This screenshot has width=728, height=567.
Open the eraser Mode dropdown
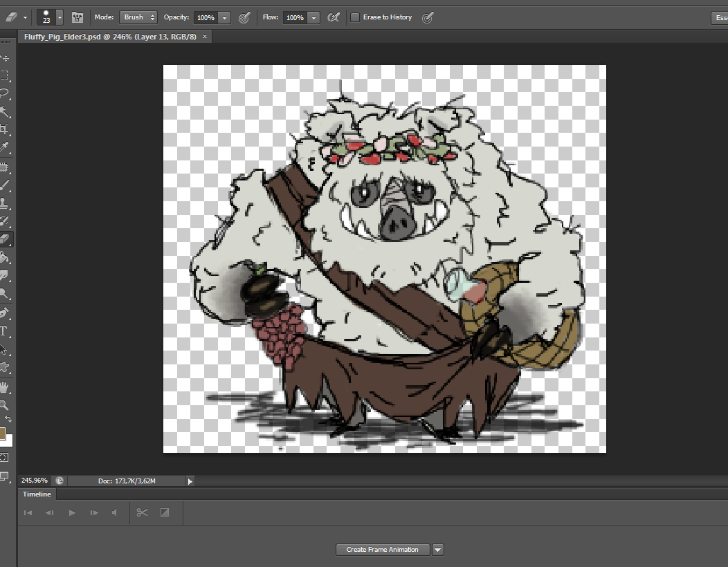pyautogui.click(x=138, y=17)
